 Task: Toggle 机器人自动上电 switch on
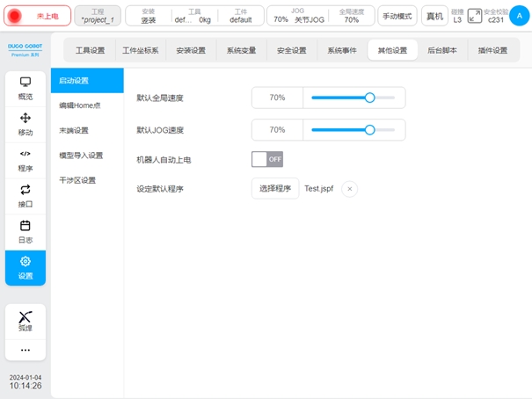268,159
